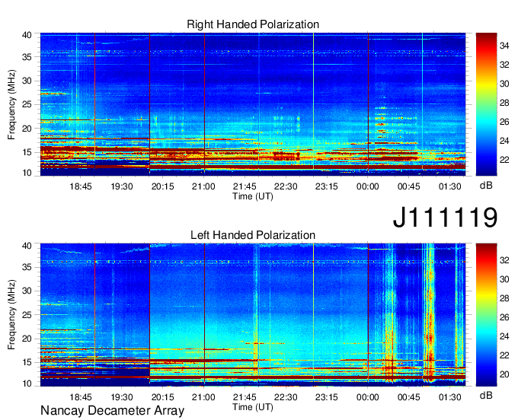Image resolution: width=518 pixels, height=420 pixels.
Task: Click the "34" value on Right Handed color scale
Action: 504,46
